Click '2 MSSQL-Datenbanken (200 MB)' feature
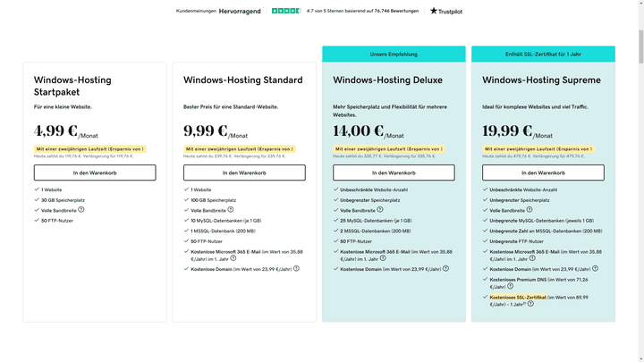Image resolution: width=644 pixels, height=362 pixels. click(x=376, y=232)
